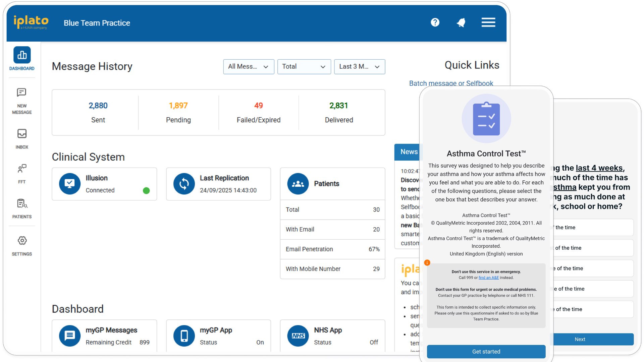
Task: Click the Quick Links heading
Action: 472,65
